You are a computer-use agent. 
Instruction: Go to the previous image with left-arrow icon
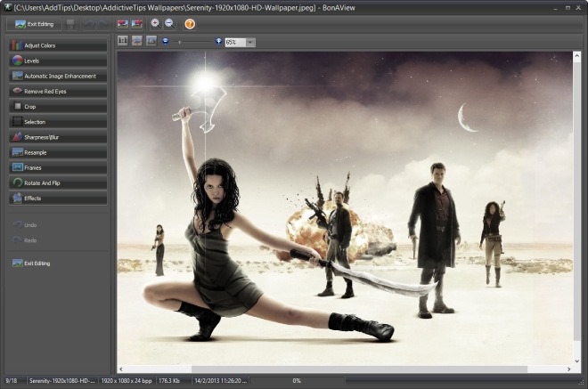pyautogui.click(x=123, y=24)
